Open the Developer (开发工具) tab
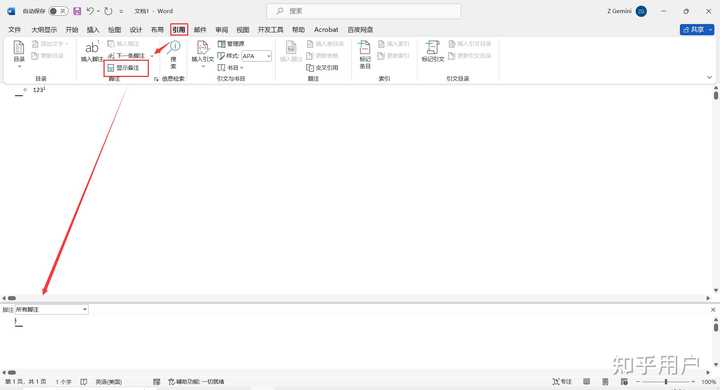 tap(270, 29)
